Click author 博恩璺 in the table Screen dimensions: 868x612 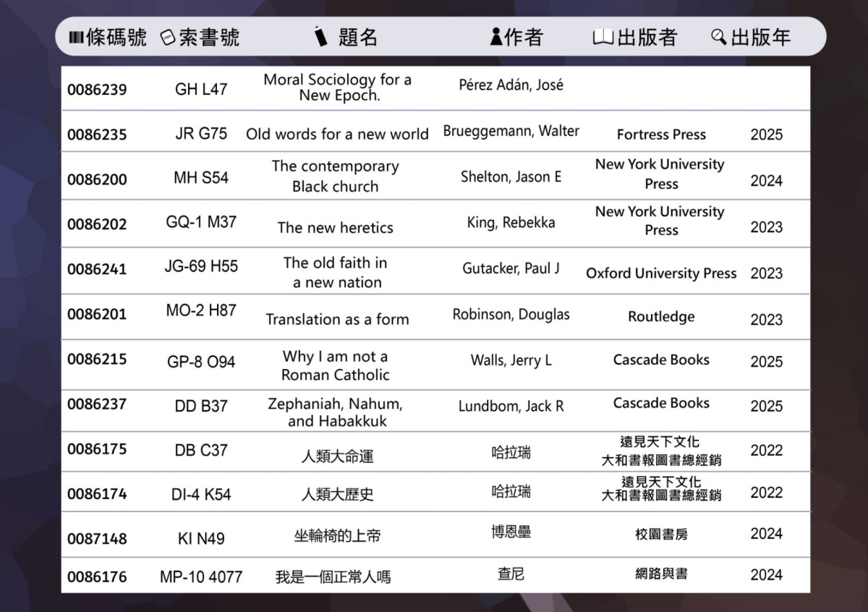click(511, 532)
